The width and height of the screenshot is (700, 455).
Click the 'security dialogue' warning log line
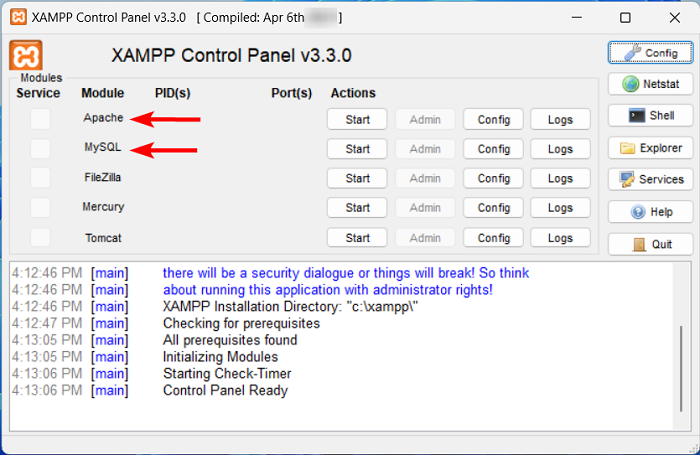(x=346, y=273)
